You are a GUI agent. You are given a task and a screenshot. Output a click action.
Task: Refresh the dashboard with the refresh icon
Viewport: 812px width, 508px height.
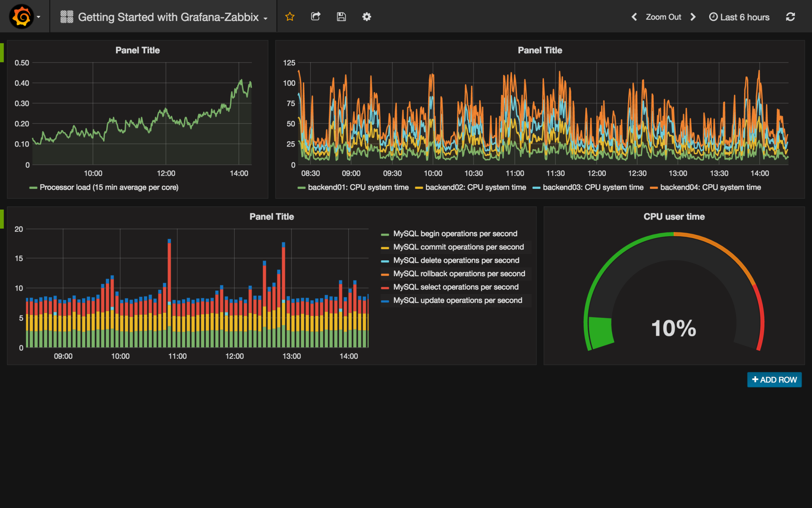[x=790, y=16]
